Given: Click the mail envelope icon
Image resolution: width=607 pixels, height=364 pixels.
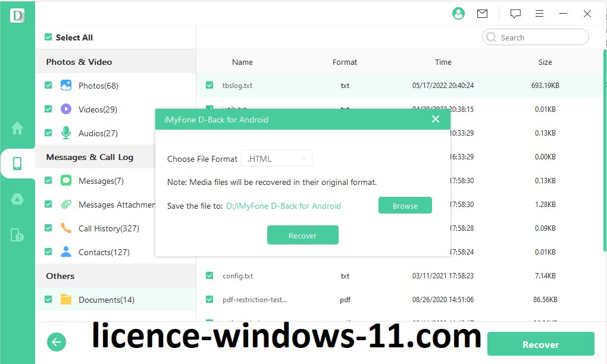Looking at the screenshot, I should click(x=482, y=14).
